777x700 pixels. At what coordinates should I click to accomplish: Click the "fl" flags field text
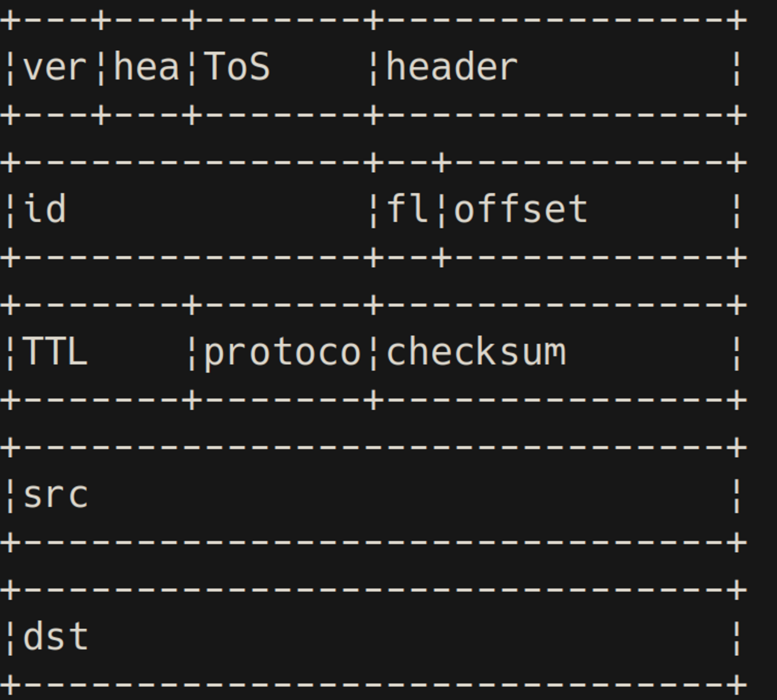click(407, 210)
